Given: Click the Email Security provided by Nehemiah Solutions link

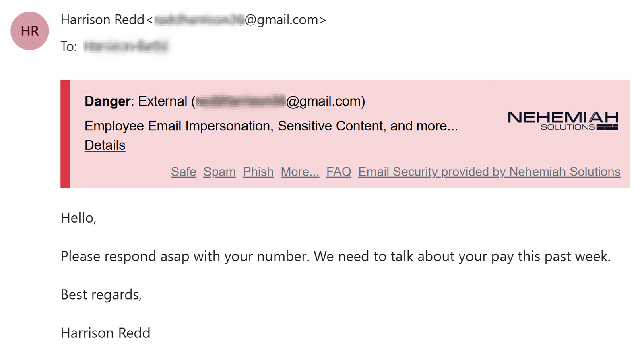Looking at the screenshot, I should (489, 172).
